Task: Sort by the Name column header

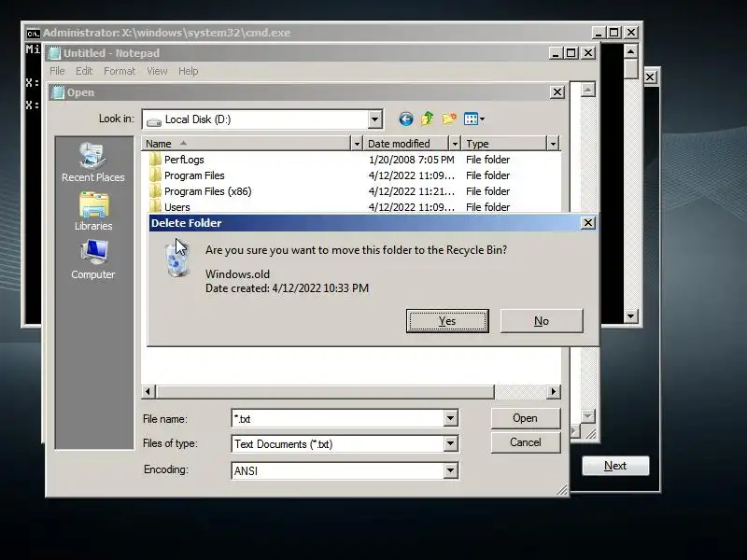Action: [246, 144]
